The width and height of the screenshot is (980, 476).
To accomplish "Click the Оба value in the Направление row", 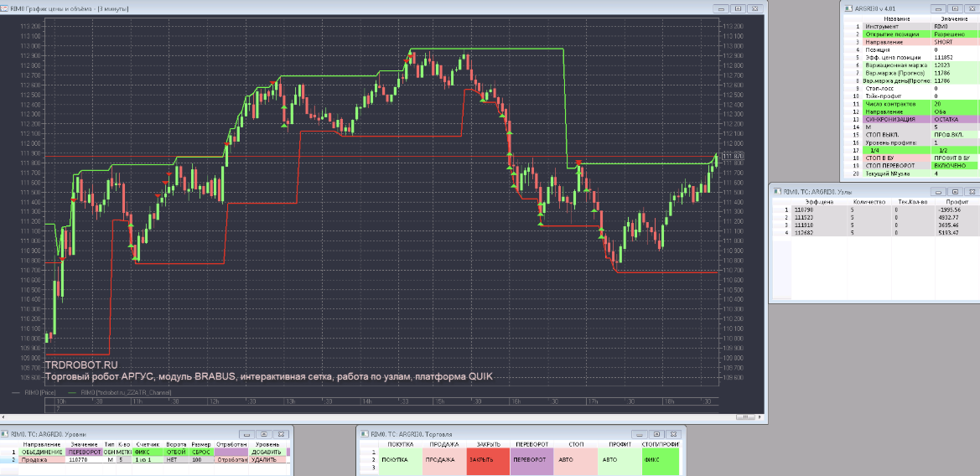I will pos(954,111).
